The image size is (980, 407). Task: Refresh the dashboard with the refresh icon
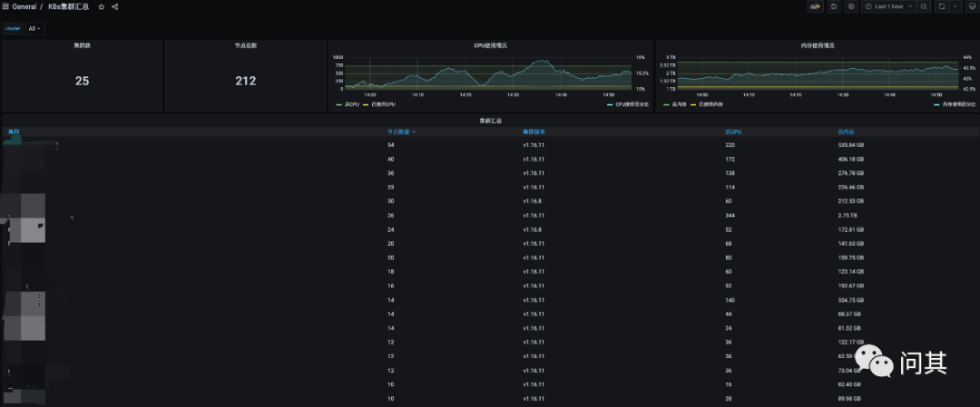pos(941,6)
